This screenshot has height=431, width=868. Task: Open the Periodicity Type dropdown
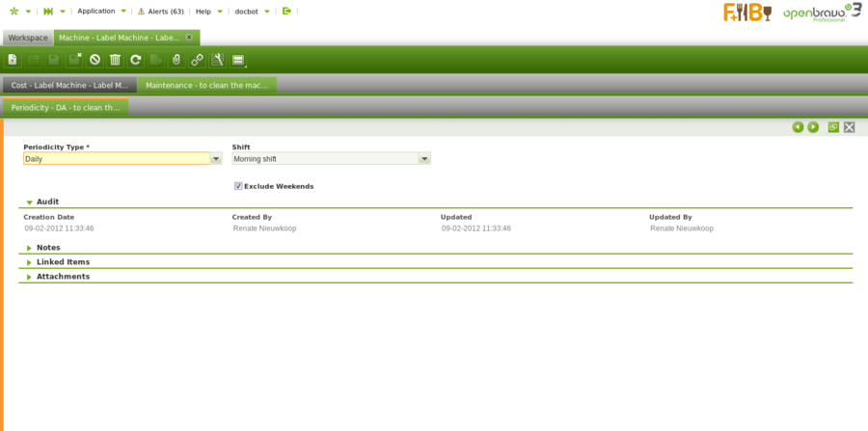pos(216,159)
